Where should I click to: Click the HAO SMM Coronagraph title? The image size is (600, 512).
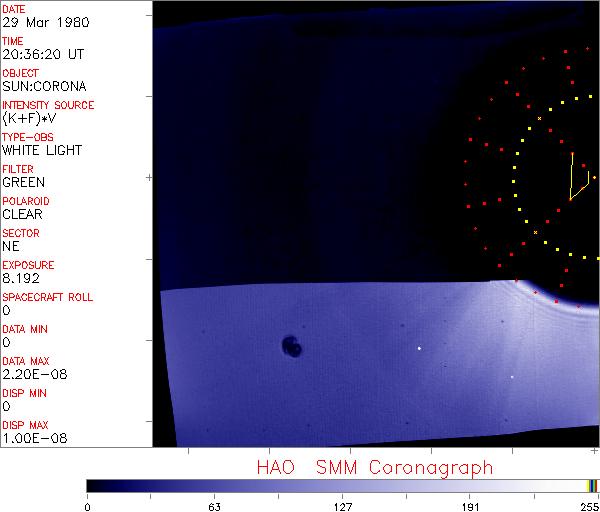coord(374,467)
